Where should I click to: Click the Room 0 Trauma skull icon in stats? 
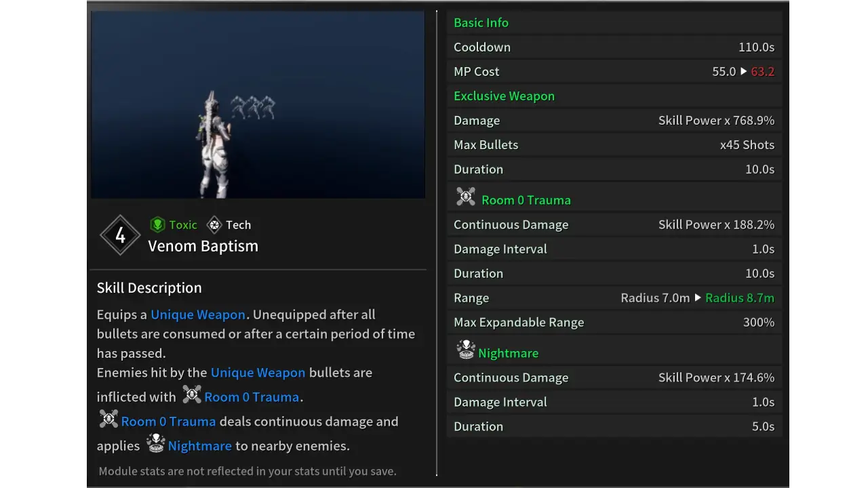tap(465, 197)
